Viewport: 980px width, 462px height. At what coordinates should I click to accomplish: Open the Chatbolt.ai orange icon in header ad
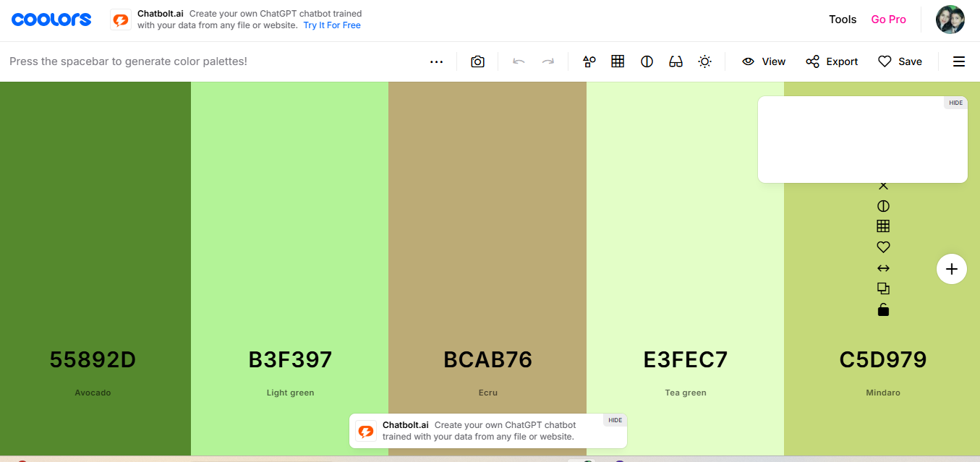pyautogui.click(x=121, y=20)
